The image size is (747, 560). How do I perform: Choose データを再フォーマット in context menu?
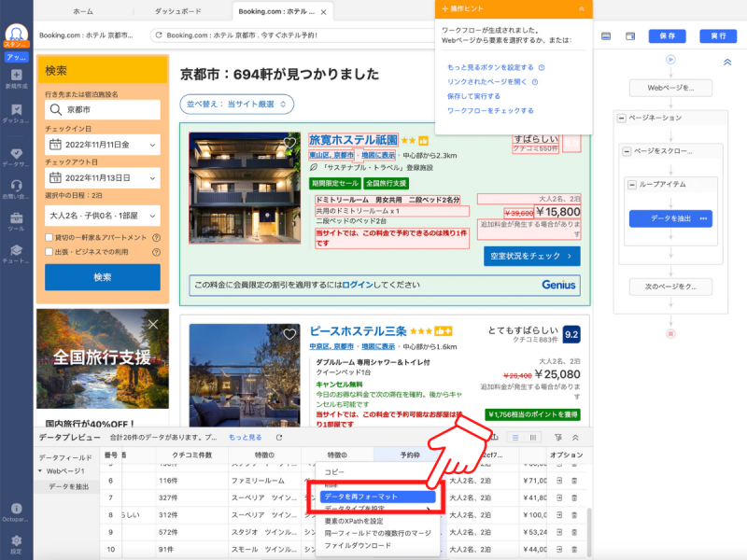377,497
